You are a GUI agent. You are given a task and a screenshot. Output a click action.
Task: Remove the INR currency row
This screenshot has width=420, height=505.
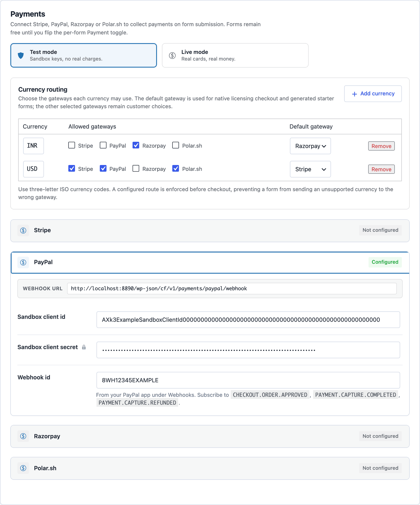tap(381, 146)
